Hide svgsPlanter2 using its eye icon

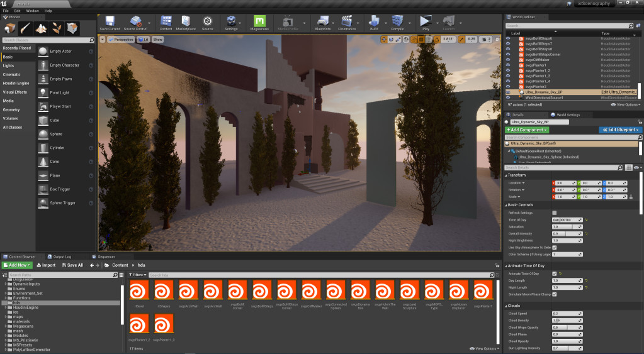pos(509,87)
